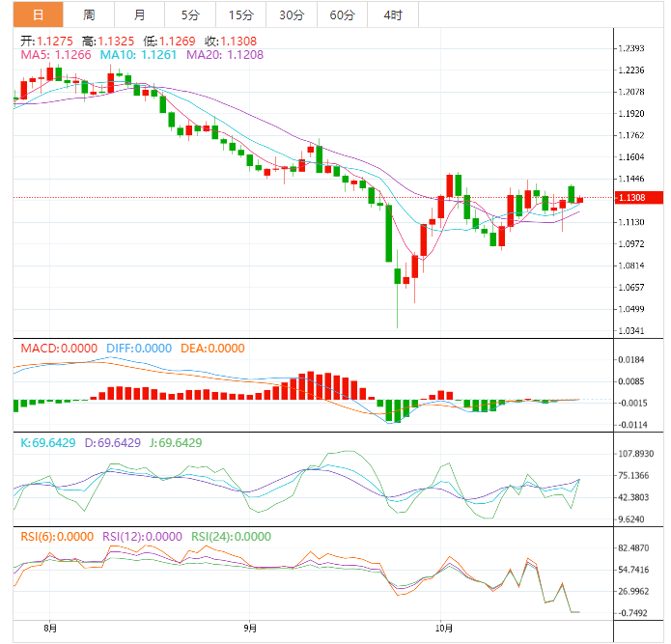
Task: Click the -0.0114 MACD axis label
Action: (x=631, y=425)
